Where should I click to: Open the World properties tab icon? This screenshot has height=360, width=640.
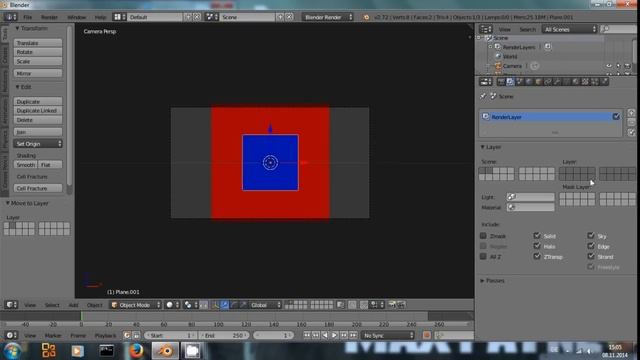(529, 82)
